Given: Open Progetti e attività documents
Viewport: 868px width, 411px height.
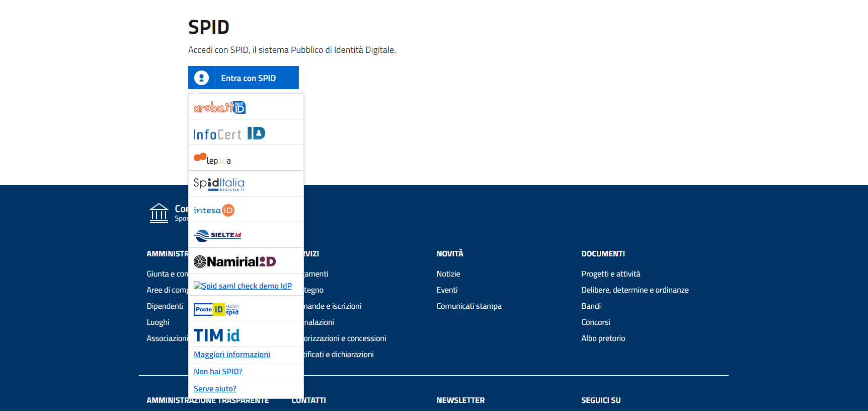Looking at the screenshot, I should click(611, 274).
